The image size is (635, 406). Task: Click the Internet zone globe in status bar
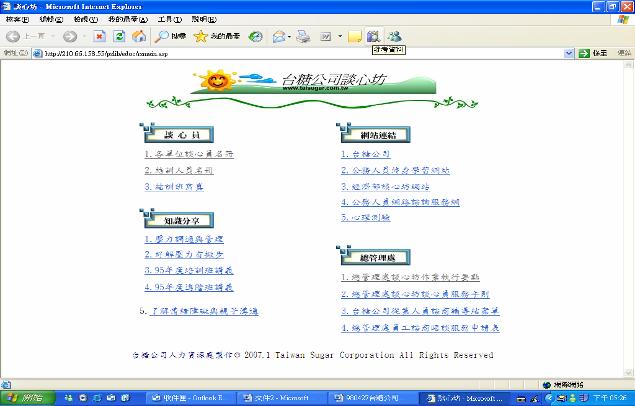547,385
